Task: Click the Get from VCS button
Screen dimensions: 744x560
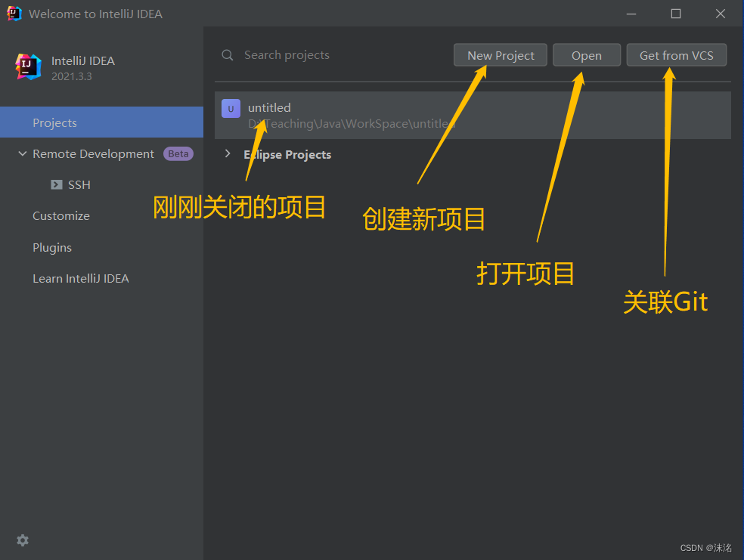Action: 676,54
